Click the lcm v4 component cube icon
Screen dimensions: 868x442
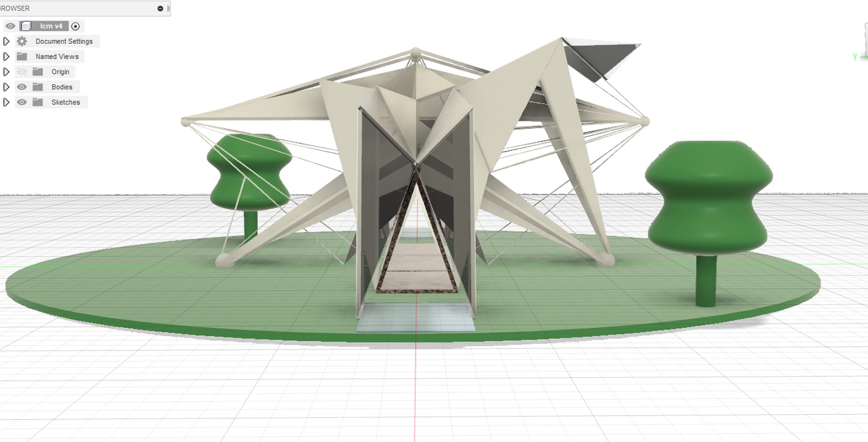[x=26, y=26]
